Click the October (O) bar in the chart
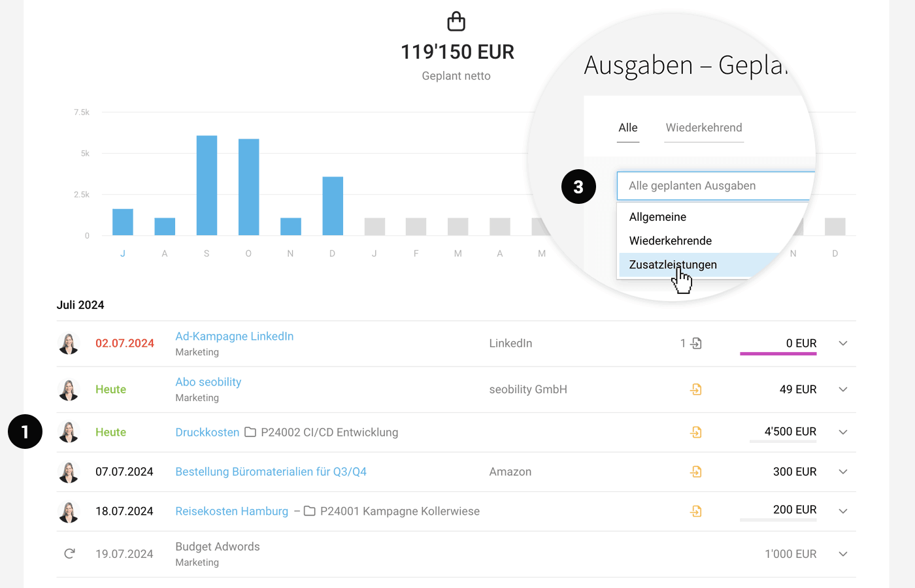 [248, 187]
